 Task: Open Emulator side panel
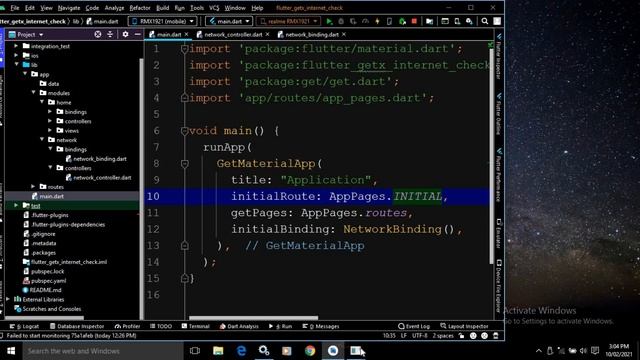498,233
